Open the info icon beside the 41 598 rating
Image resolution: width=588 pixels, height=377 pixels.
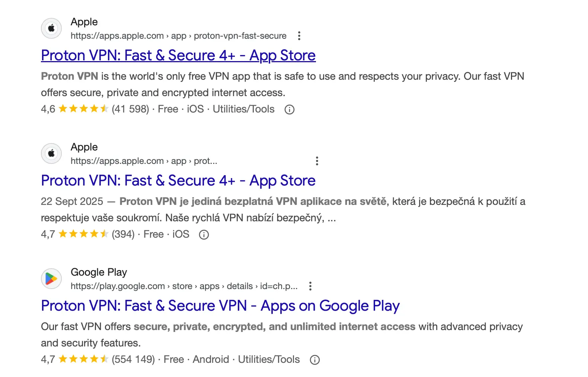pos(290,109)
